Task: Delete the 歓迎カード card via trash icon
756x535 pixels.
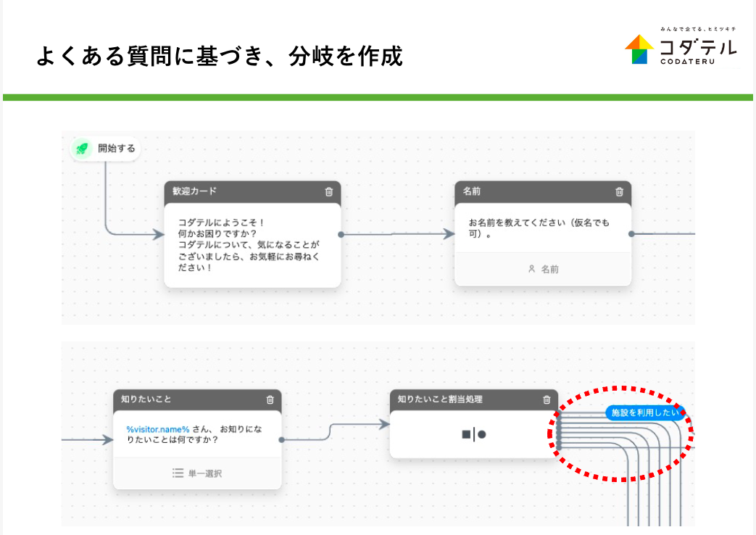Action: (x=329, y=191)
